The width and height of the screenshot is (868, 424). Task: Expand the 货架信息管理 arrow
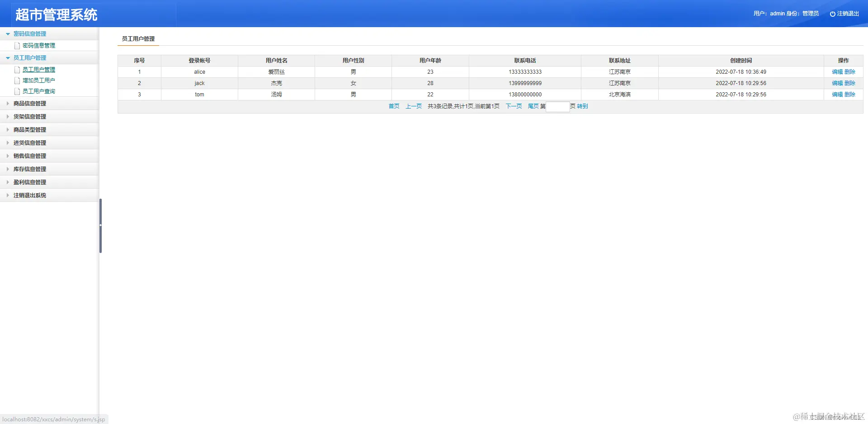pos(8,117)
